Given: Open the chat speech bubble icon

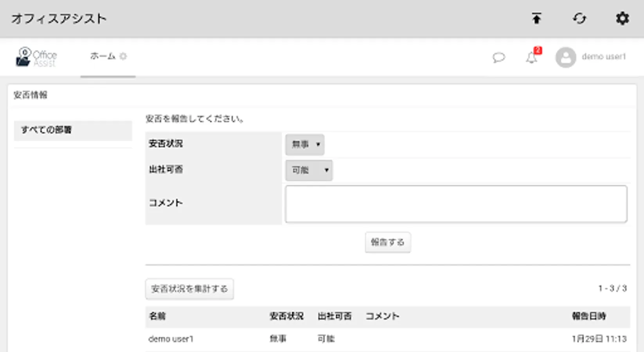Looking at the screenshot, I should (498, 58).
